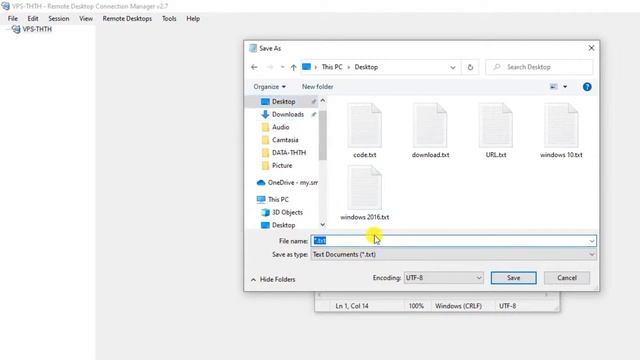Select OneDrive in navigation pane
Viewport: 640px width, 360px height.
[293, 182]
